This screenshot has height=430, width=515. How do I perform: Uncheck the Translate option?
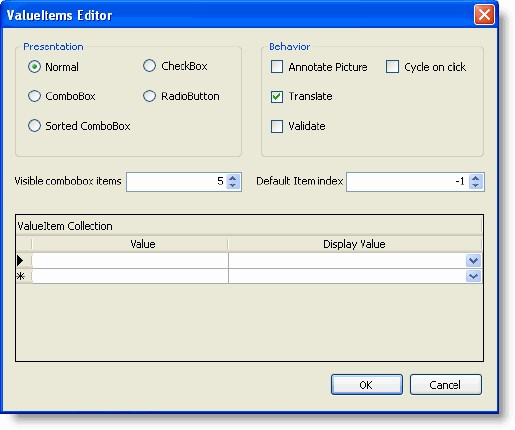click(277, 97)
